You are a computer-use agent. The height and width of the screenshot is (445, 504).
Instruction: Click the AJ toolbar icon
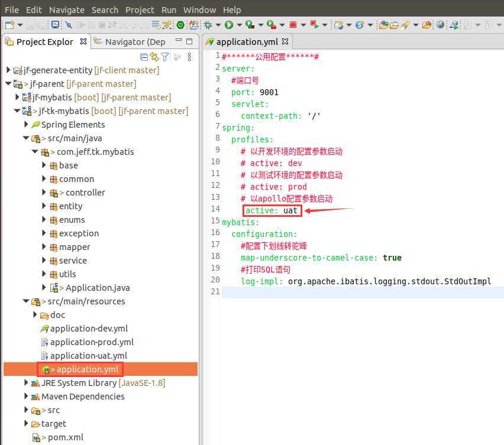pyautogui.click(x=194, y=25)
